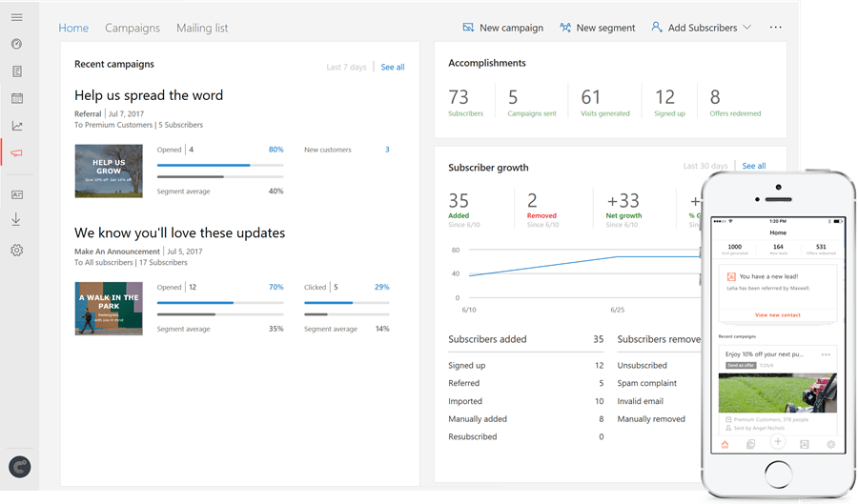858x504 pixels.
Task: Open the Help Us Grow campaign thumbnail
Action: tap(109, 171)
